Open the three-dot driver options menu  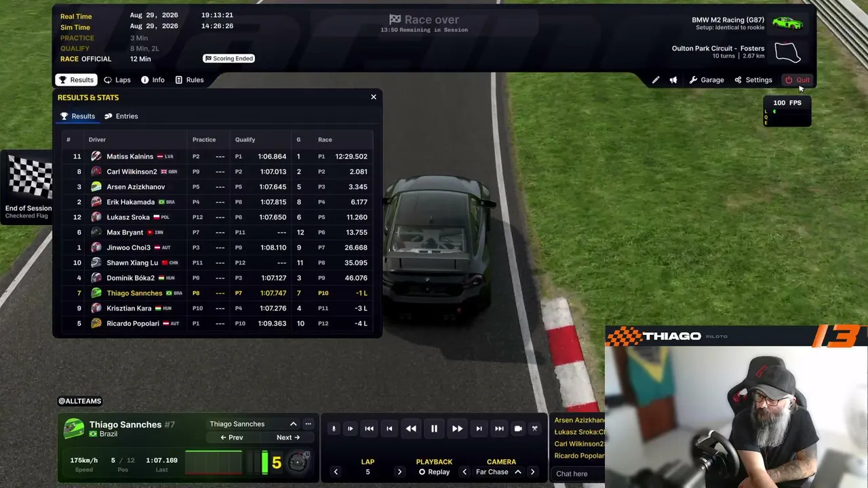pyautogui.click(x=308, y=424)
